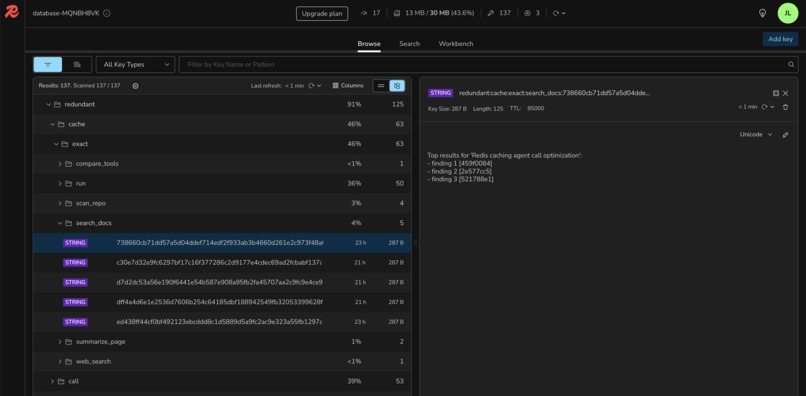The height and width of the screenshot is (396, 806).
Task: Click the Key Size 287 B label
Action: tap(447, 109)
